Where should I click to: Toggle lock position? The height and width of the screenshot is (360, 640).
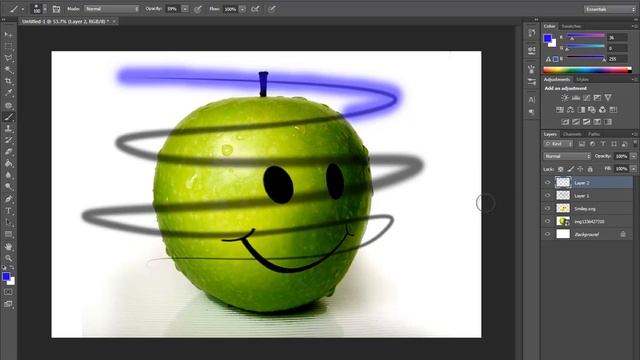click(x=580, y=169)
